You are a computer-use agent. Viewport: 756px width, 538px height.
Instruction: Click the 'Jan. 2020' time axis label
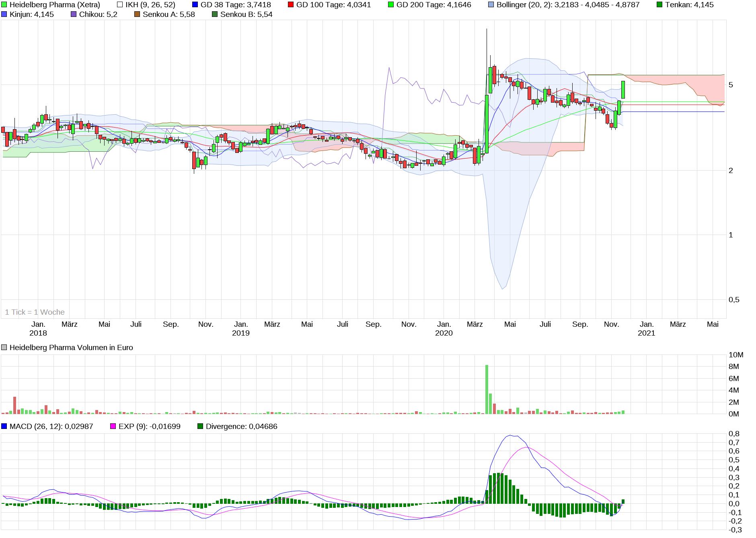click(x=444, y=328)
